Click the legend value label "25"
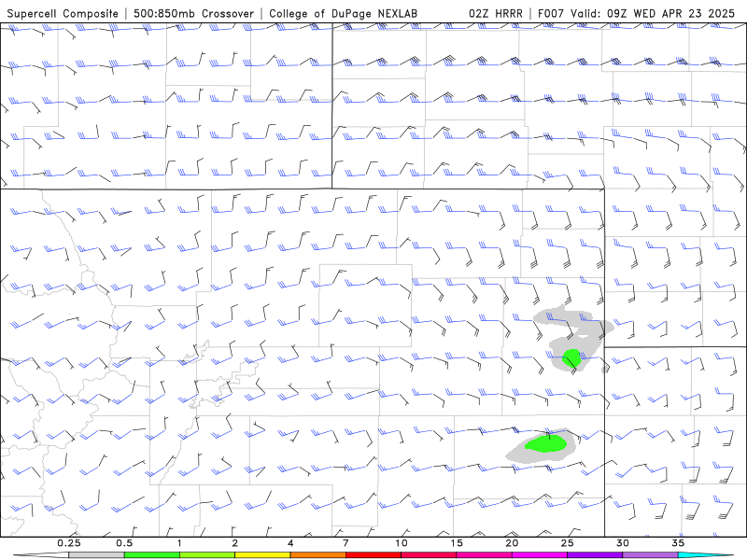Screen dimensions: 747x560 tap(568, 543)
